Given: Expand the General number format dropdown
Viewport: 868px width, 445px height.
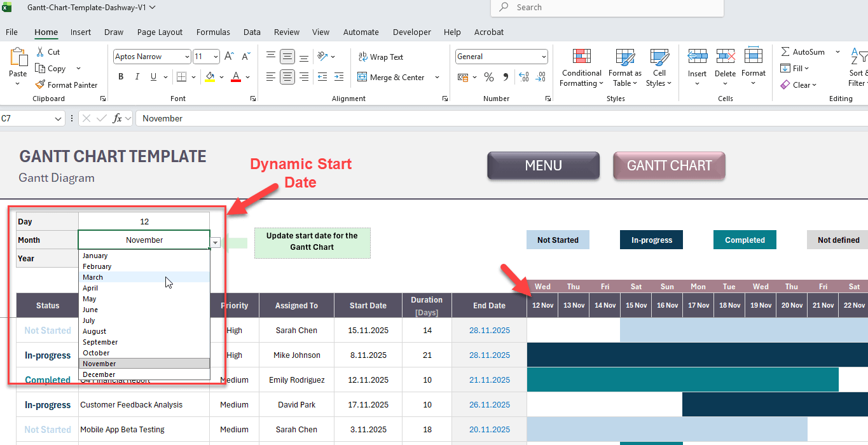Looking at the screenshot, I should 544,57.
